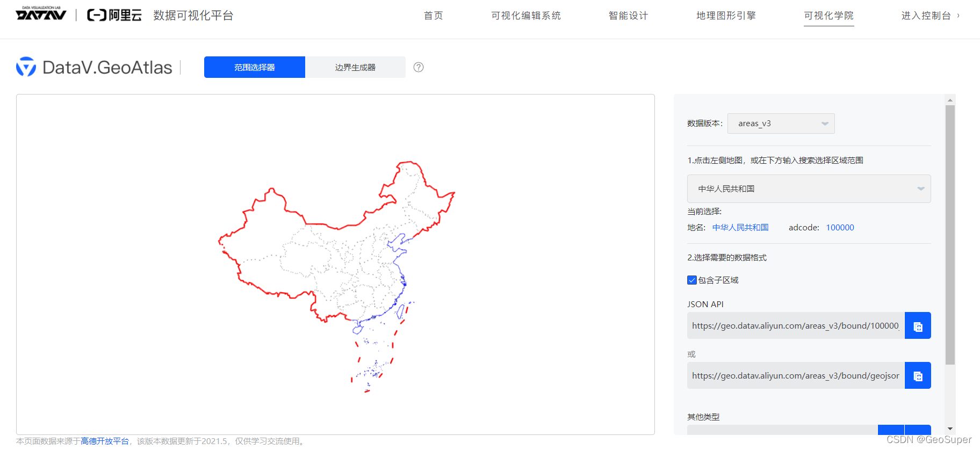Viewport: 980px width, 450px height.
Task: Open 可视化学院 navigation tab
Action: [x=829, y=16]
